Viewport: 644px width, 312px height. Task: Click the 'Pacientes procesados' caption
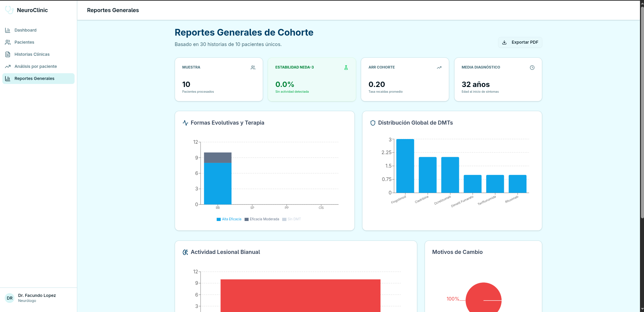pyautogui.click(x=198, y=92)
